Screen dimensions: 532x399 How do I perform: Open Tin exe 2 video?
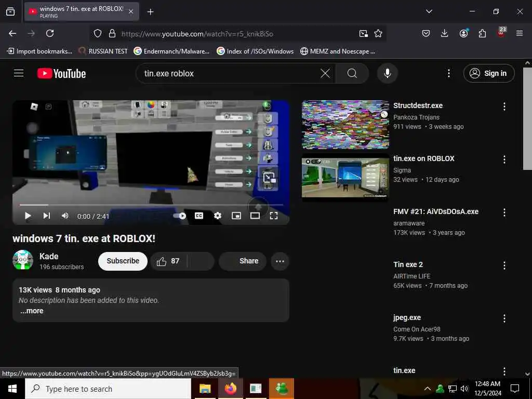(x=408, y=264)
